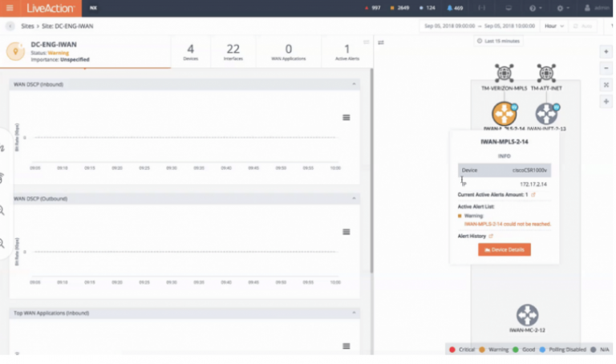View the 997 critical alerts counter
The image size is (616, 364).
tap(372, 8)
